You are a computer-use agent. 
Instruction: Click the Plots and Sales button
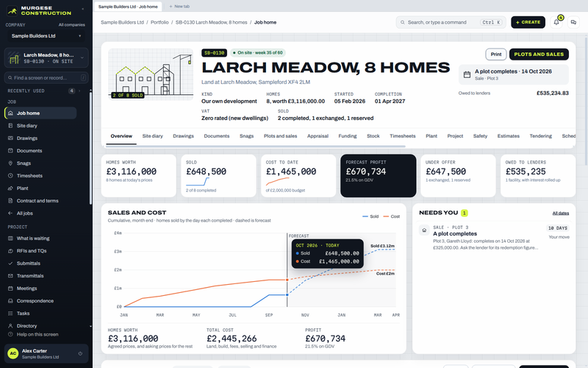(x=539, y=54)
